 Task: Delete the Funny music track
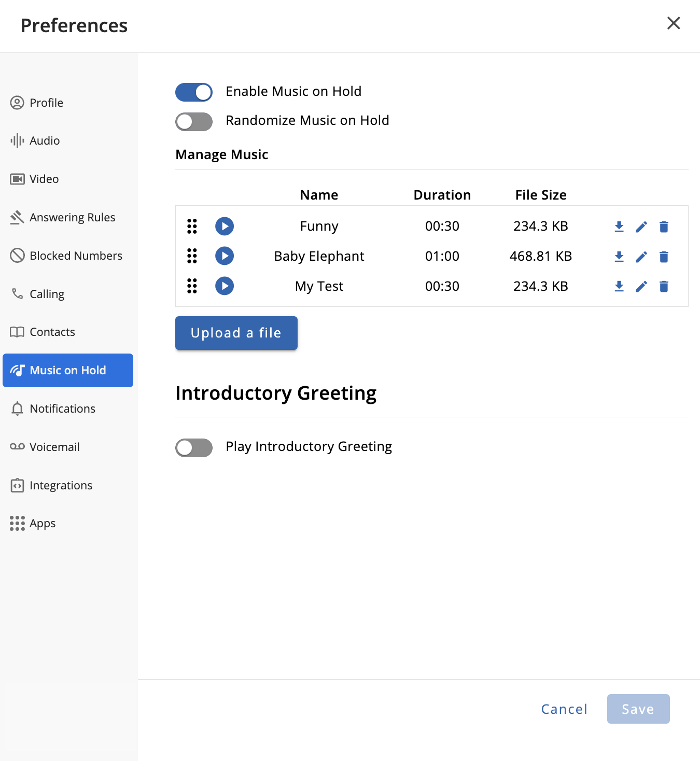pyautogui.click(x=664, y=227)
